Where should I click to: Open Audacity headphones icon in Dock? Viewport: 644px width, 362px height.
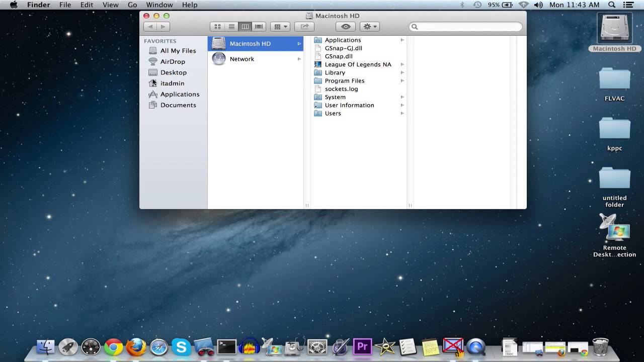(x=249, y=346)
